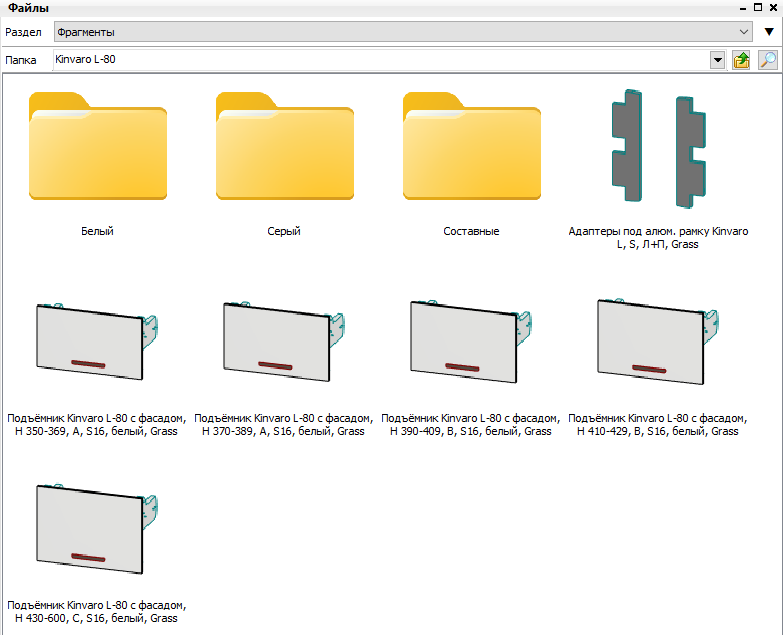Select Подъёмник Kinvaro L-80 H 390-409 thumbnail
The width and height of the screenshot is (783, 635).
[471, 342]
